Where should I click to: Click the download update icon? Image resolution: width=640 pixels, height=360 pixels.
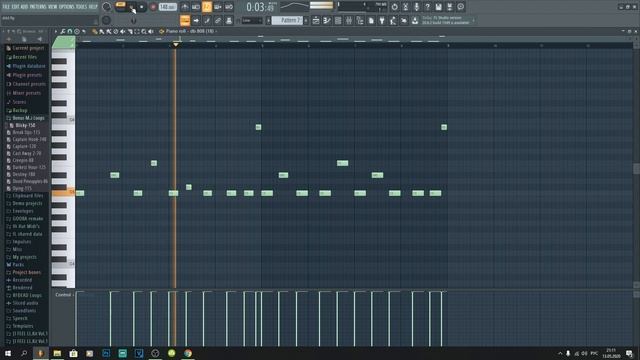pos(415,20)
